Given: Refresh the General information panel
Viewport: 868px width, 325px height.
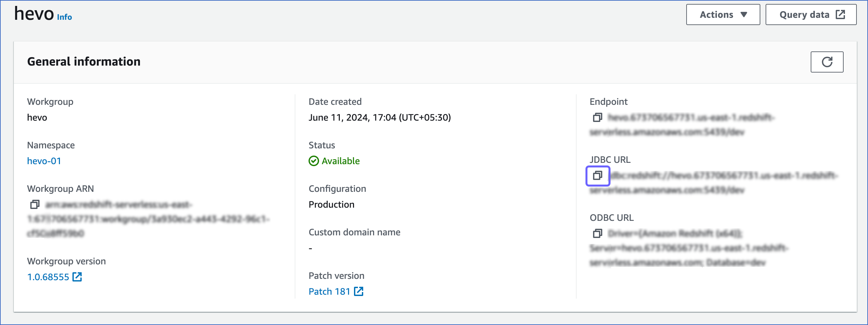Looking at the screenshot, I should (x=827, y=62).
